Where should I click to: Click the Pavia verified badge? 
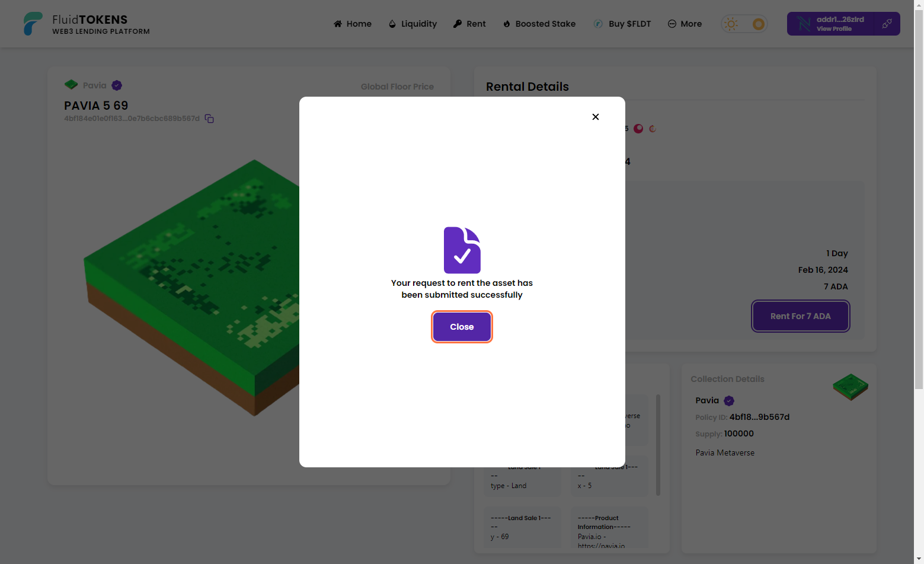point(116,85)
